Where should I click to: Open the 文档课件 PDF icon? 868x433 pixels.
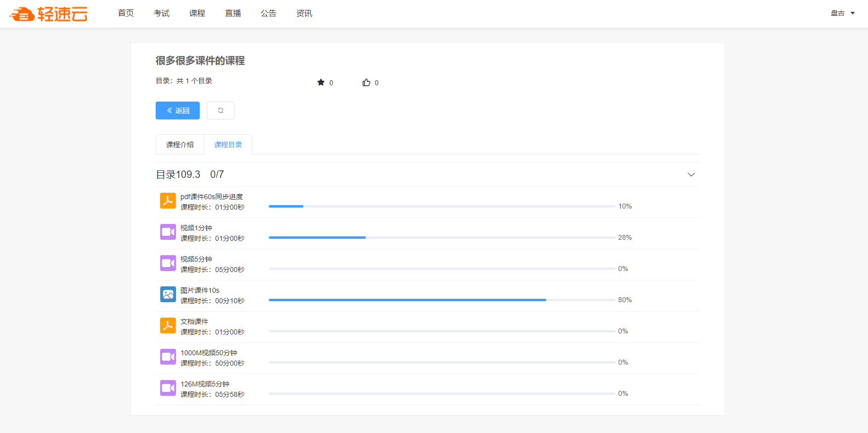click(x=168, y=325)
